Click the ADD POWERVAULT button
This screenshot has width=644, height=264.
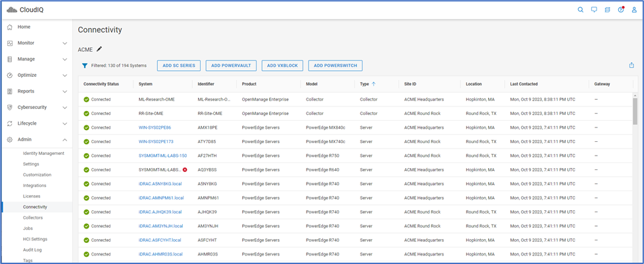[x=231, y=66]
